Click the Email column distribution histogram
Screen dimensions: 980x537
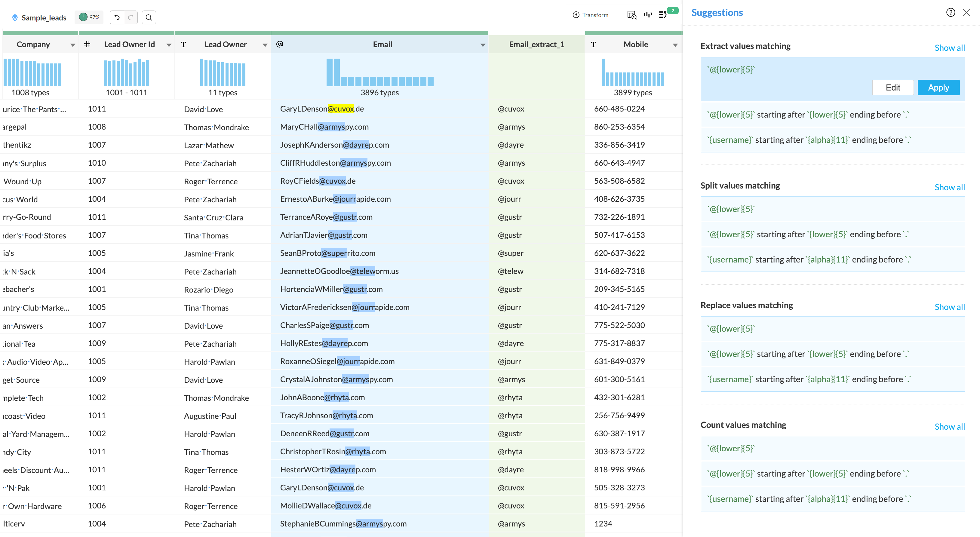(x=380, y=73)
